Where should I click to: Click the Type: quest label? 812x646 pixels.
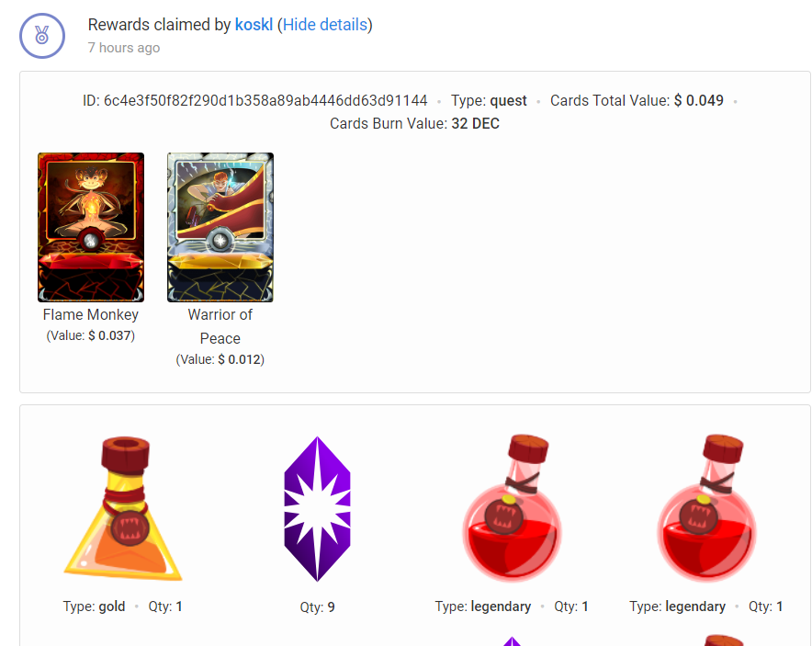[x=489, y=100]
